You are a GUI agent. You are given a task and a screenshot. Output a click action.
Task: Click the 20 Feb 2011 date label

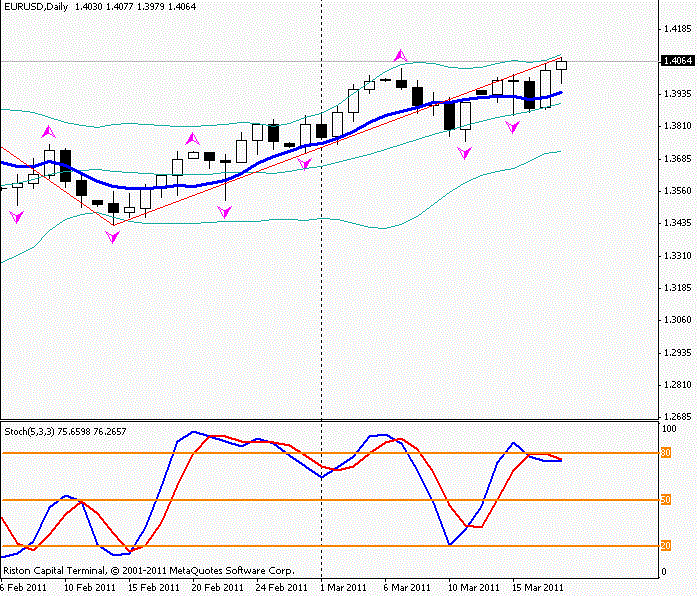218,588
